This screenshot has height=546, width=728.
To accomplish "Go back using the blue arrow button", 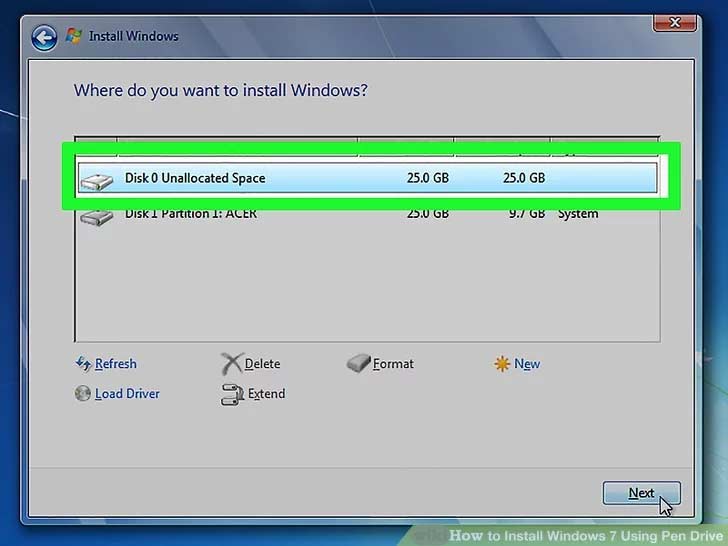I will pyautogui.click(x=45, y=37).
